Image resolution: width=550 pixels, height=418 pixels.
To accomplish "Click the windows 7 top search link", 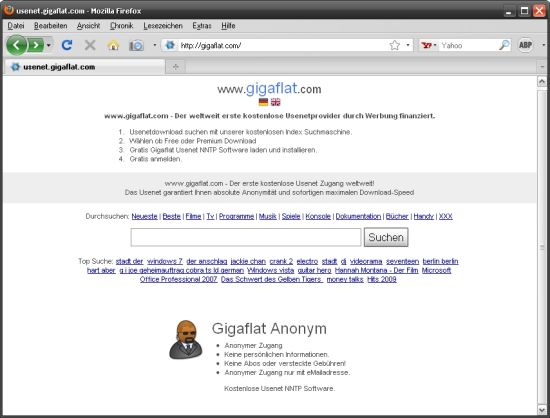I will 165,261.
